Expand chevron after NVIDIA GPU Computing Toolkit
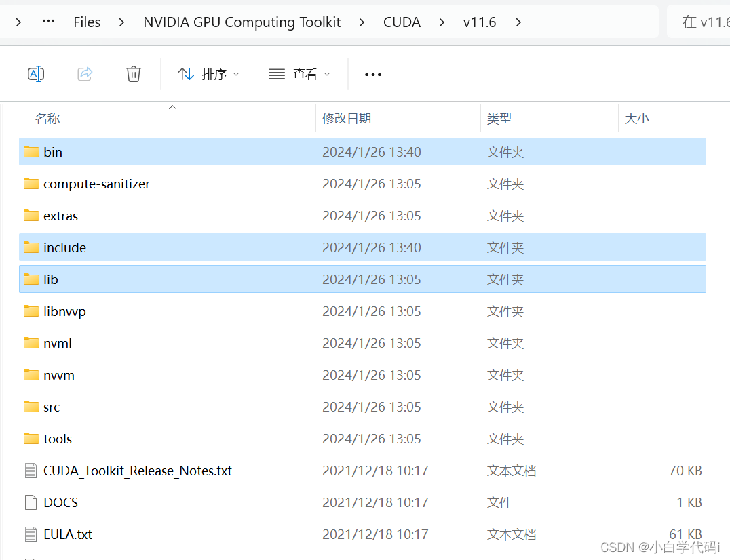The image size is (730, 560). pyautogui.click(x=362, y=22)
